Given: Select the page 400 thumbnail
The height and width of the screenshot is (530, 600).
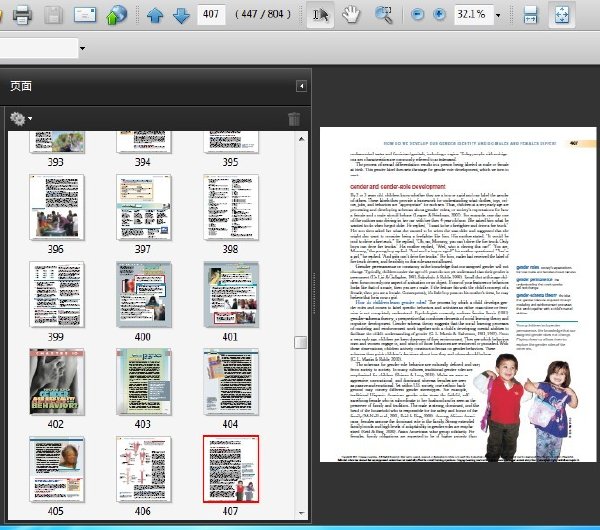Looking at the screenshot, I should tap(144, 295).
